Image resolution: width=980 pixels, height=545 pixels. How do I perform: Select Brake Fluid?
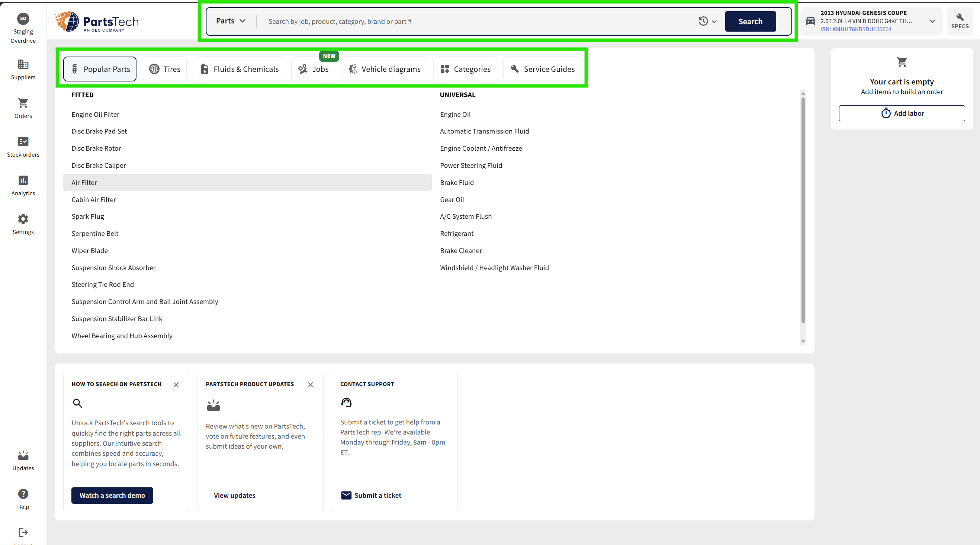click(x=456, y=182)
